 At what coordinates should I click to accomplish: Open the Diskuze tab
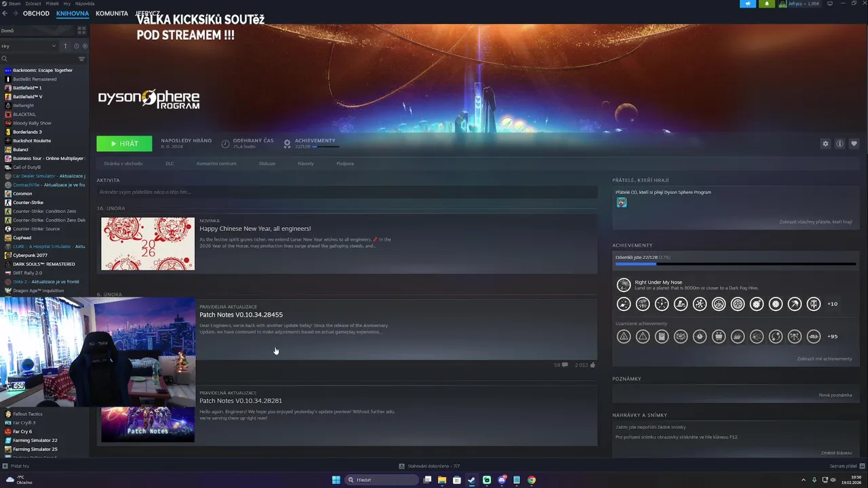[x=267, y=163]
